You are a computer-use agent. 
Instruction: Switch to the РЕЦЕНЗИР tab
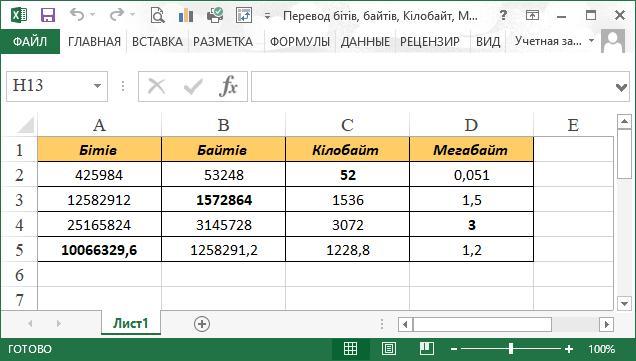point(430,41)
